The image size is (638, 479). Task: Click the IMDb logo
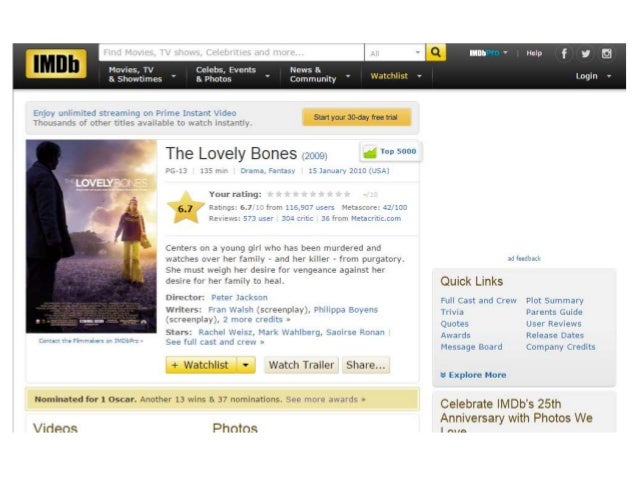56,64
